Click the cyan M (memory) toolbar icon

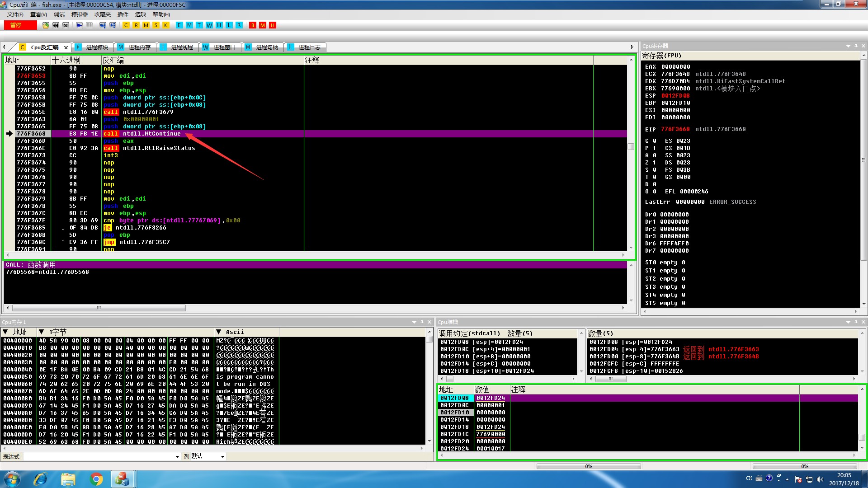coord(189,25)
